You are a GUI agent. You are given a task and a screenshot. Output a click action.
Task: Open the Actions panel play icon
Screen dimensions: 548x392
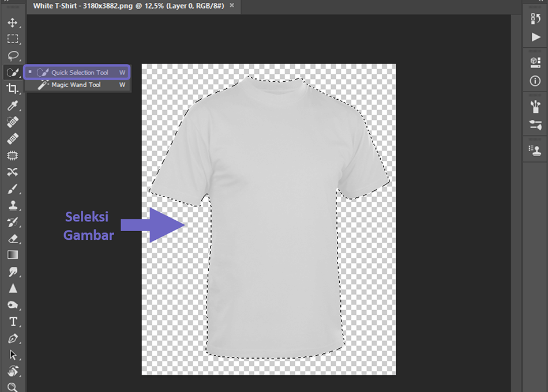[x=535, y=37]
